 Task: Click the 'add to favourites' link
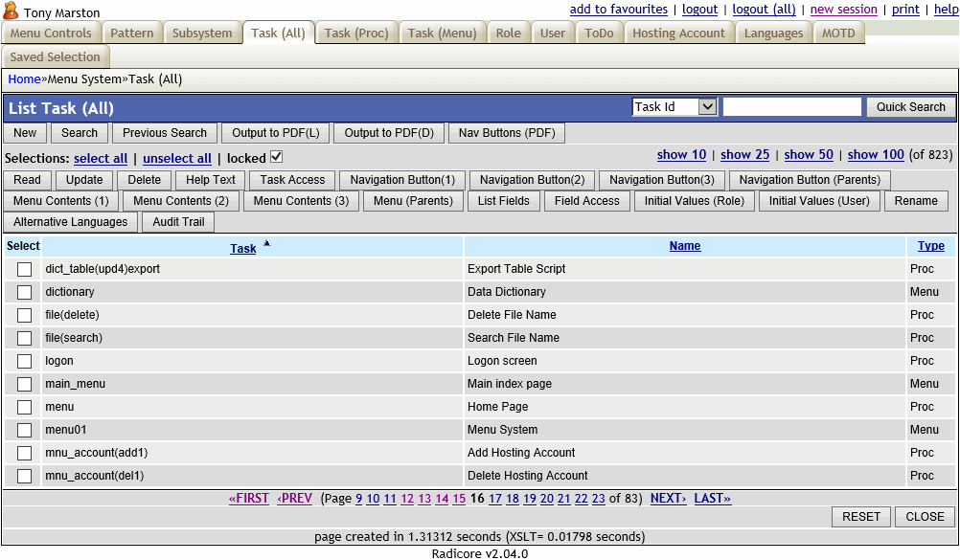click(x=618, y=9)
